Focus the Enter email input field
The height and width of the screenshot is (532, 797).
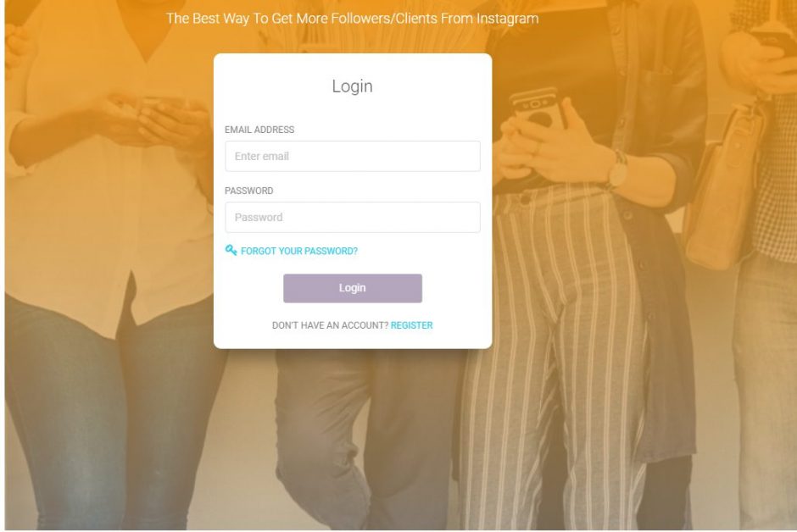coord(352,157)
